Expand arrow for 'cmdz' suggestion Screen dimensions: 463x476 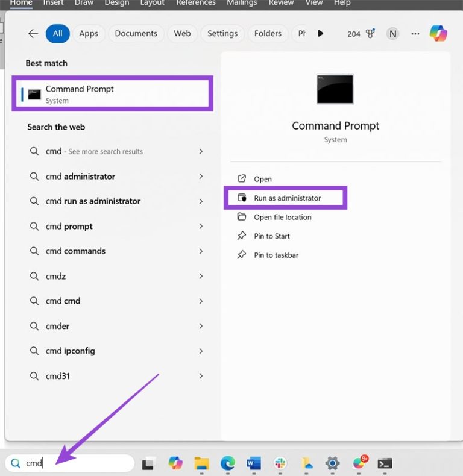click(x=201, y=276)
